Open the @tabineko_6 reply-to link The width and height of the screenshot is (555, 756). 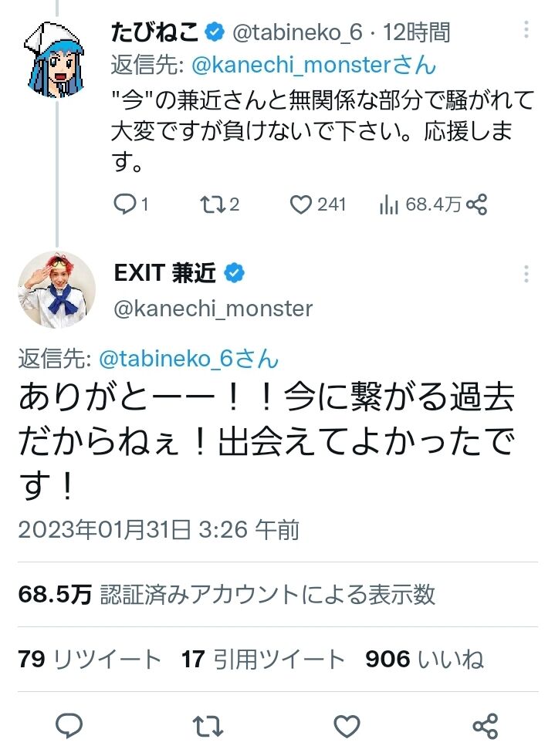coord(189,358)
